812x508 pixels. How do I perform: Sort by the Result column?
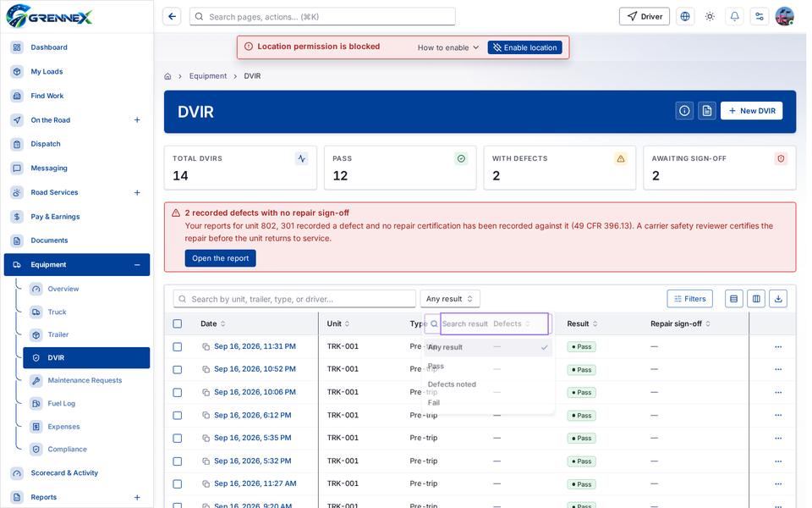(x=582, y=323)
